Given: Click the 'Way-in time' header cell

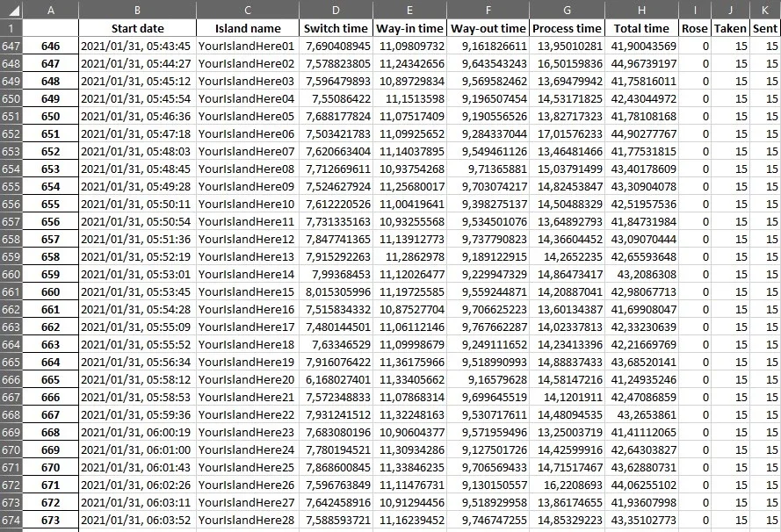Looking at the screenshot, I should (x=409, y=28).
